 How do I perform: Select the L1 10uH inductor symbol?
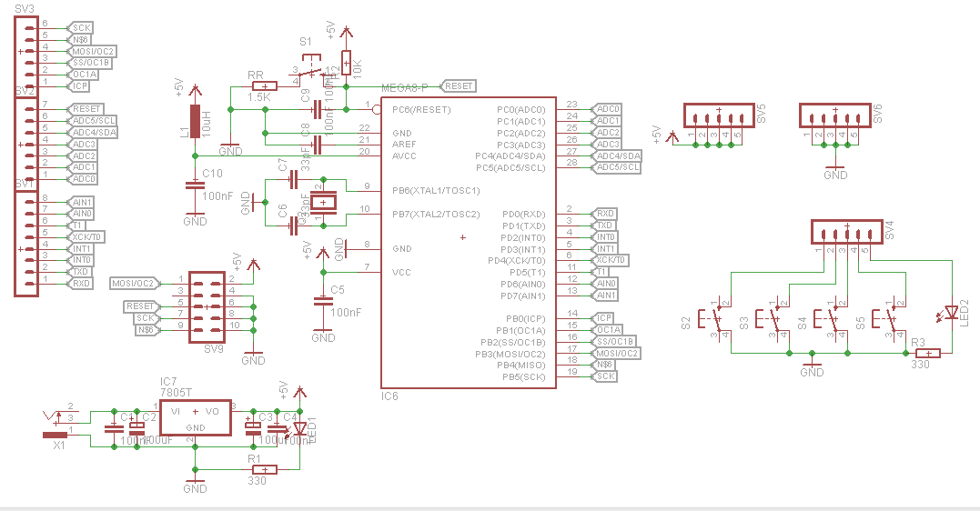195,121
